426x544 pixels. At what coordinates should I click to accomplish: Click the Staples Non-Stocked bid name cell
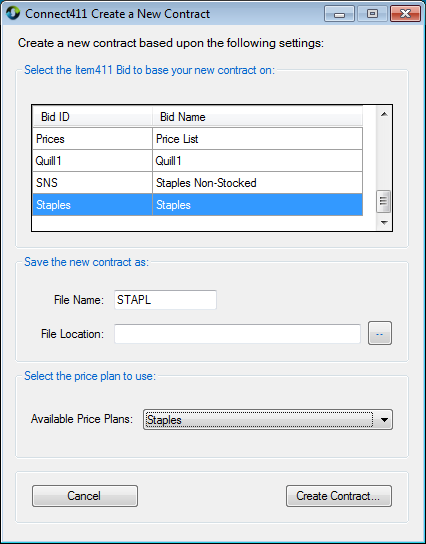coord(257,183)
